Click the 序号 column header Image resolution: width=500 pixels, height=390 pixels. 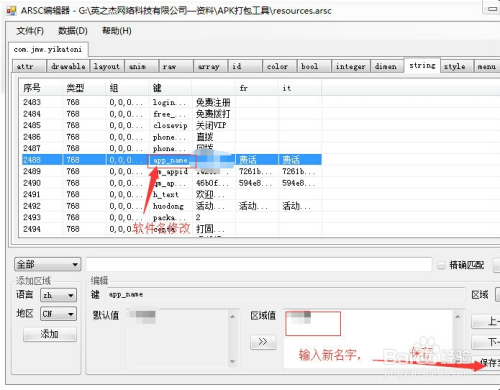[x=40, y=88]
